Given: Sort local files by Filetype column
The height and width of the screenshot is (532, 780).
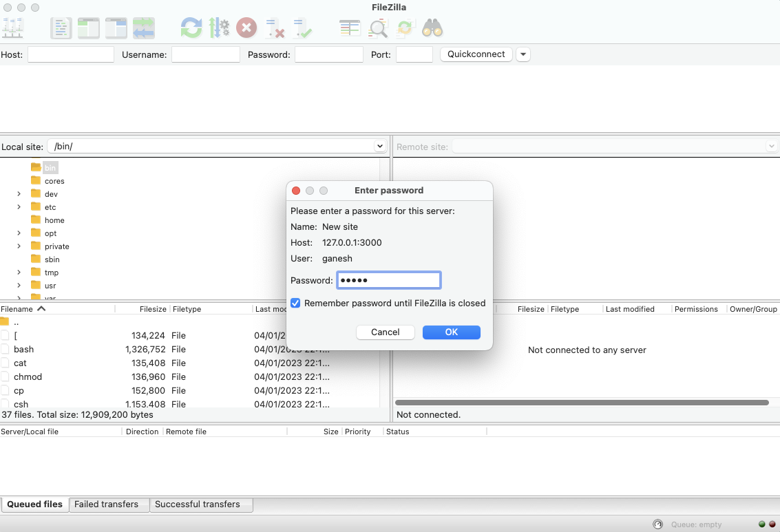Looking at the screenshot, I should coord(211,309).
